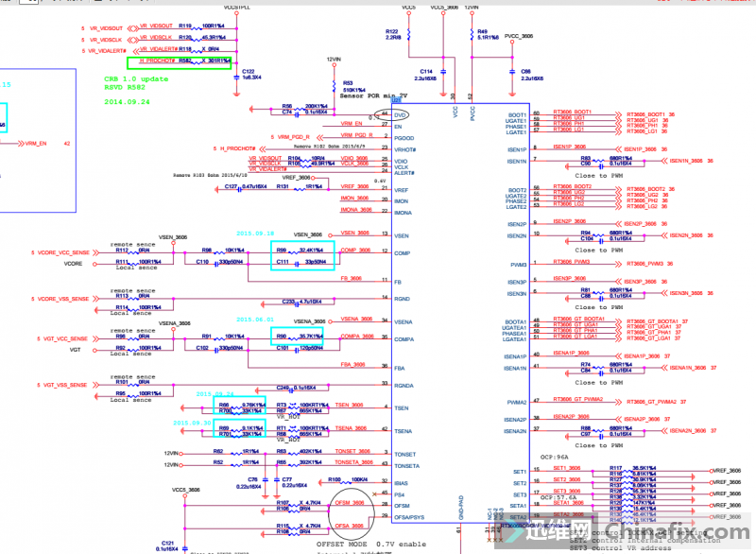The height and width of the screenshot is (554, 756).
Task: Click the cyan date '2015.09.30'
Action: tap(192, 423)
